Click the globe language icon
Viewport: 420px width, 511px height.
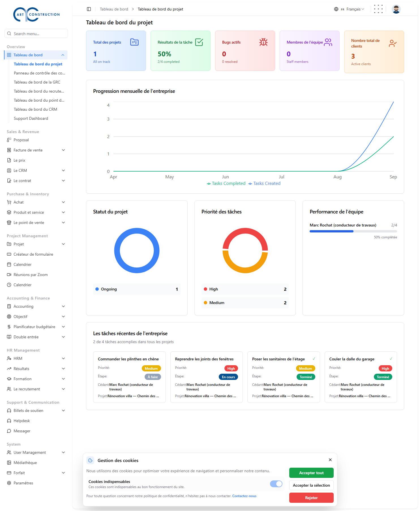[336, 9]
